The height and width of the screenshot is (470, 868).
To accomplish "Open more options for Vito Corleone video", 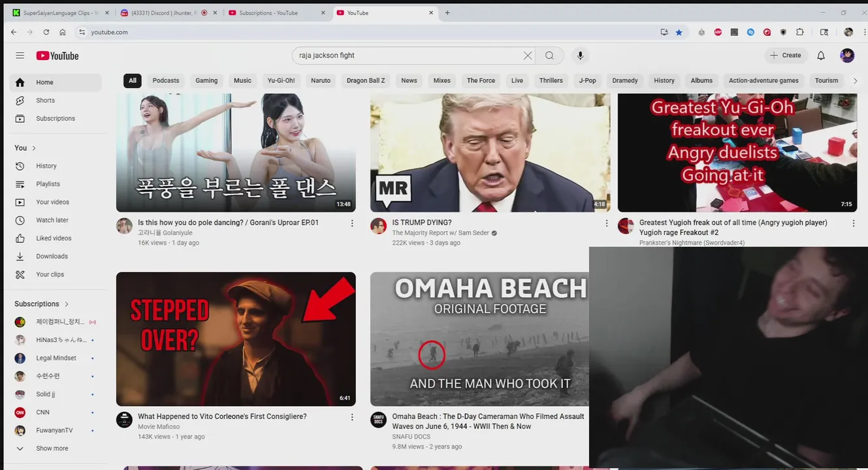I will (x=352, y=417).
